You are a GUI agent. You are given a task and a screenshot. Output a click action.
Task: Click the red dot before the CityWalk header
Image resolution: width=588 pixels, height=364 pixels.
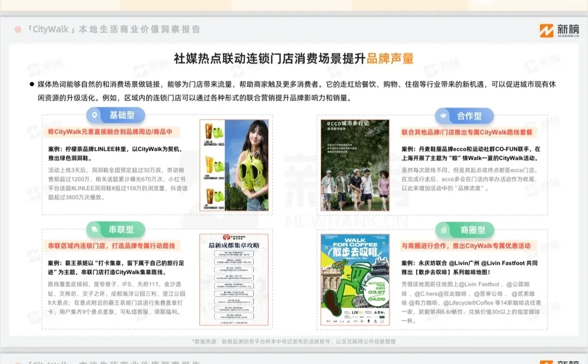pyautogui.click(x=17, y=29)
